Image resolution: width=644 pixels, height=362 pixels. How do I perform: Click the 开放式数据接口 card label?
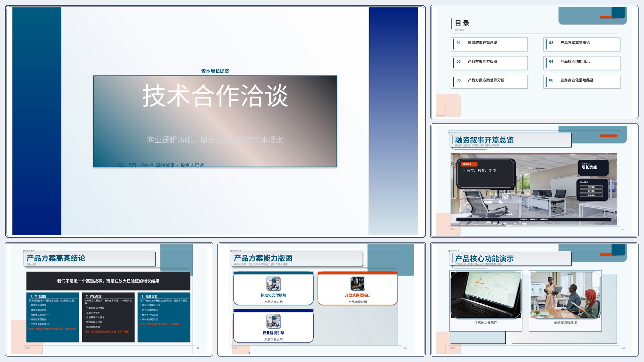point(358,295)
